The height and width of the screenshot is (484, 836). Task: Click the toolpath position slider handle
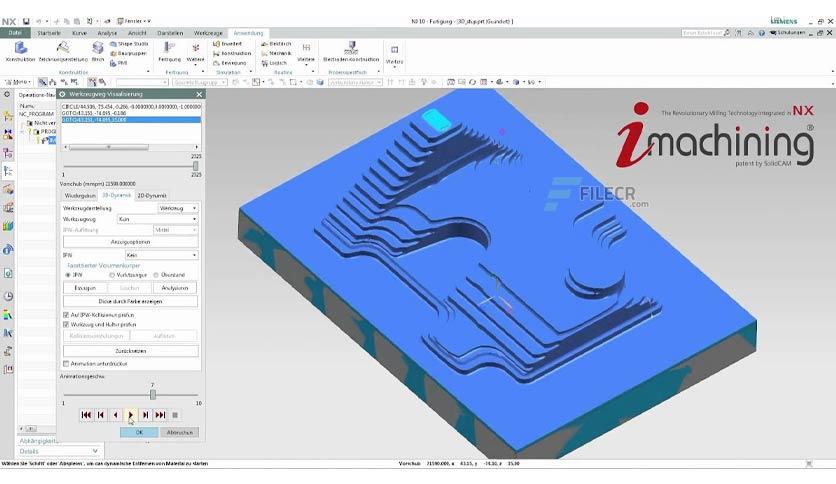pyautogui.click(x=196, y=166)
